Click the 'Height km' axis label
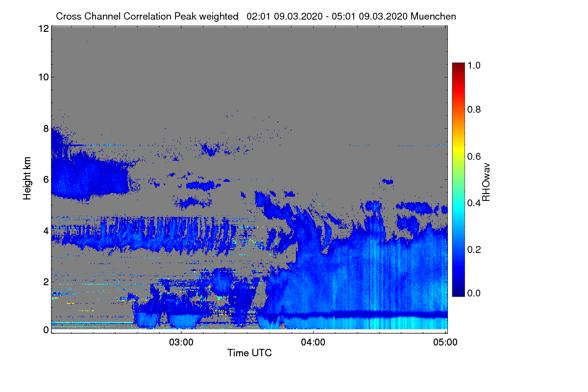 [28, 178]
